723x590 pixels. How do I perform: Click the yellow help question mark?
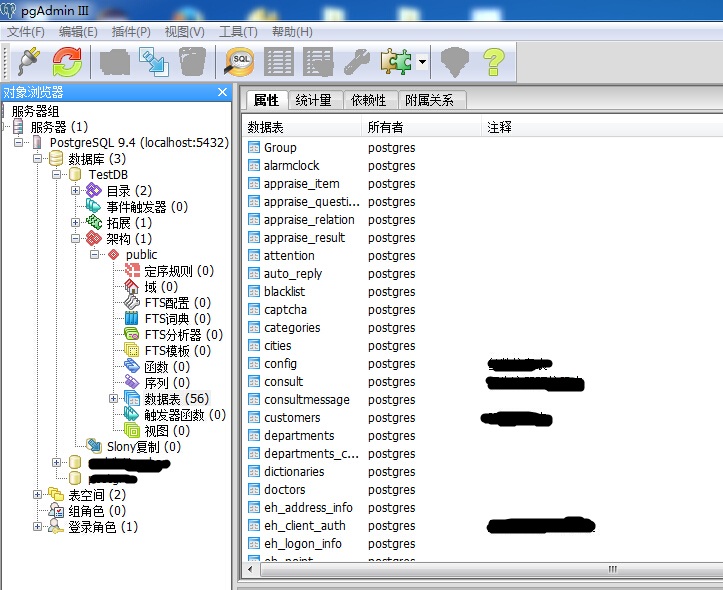pos(493,62)
